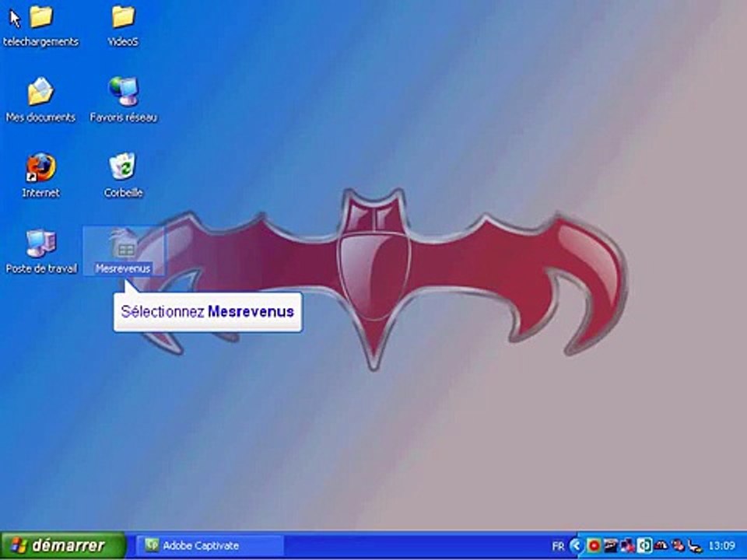747x560 pixels.
Task: Expand hidden tray icons with the arrow
Action: [x=576, y=545]
